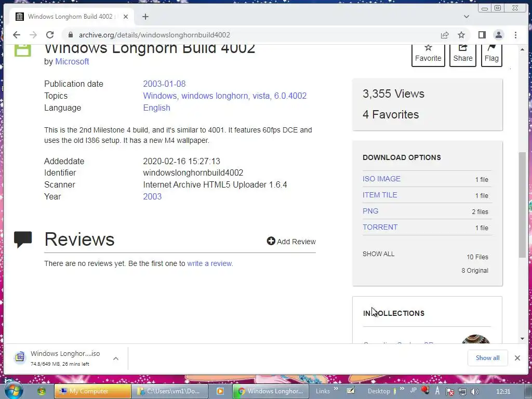532x399 pixels.
Task: Click SHOW ALL download files
Action: pyautogui.click(x=378, y=254)
